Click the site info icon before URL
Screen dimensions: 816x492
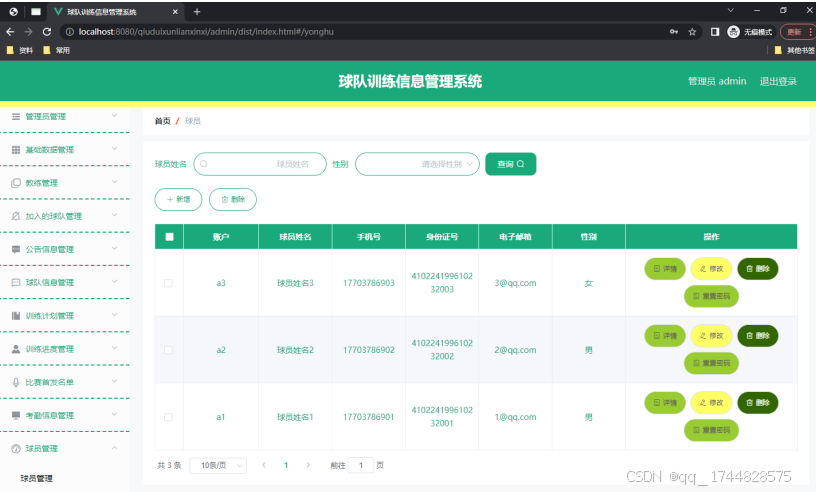[x=69, y=32]
